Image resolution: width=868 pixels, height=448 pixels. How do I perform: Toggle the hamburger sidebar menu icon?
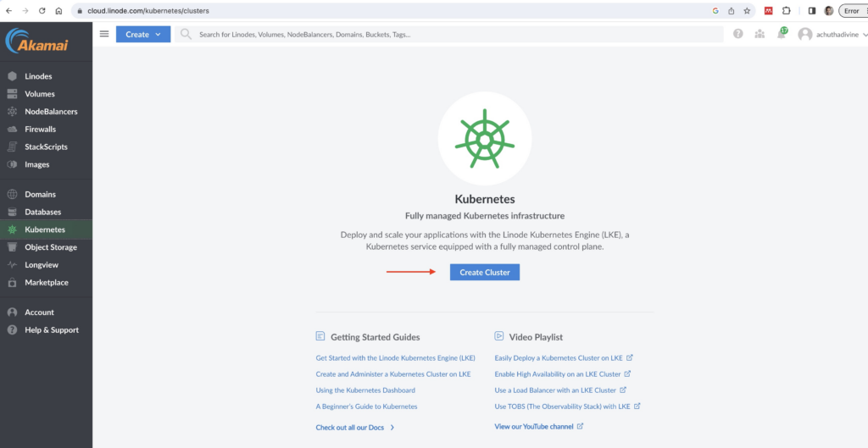[104, 34]
